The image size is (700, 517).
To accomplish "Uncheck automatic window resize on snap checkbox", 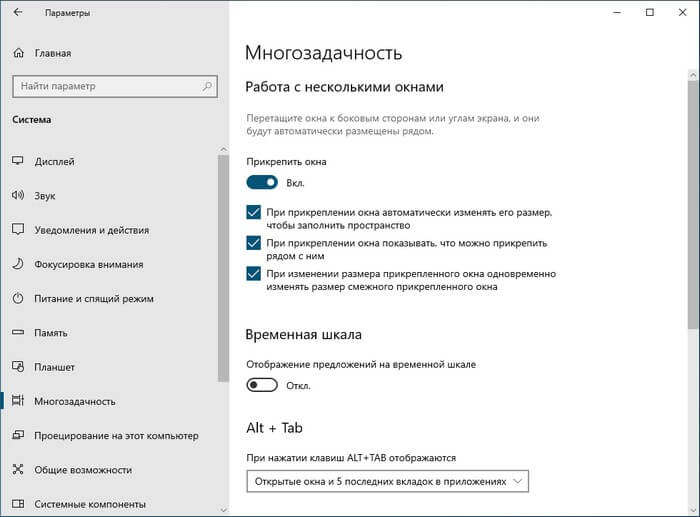I will click(253, 213).
